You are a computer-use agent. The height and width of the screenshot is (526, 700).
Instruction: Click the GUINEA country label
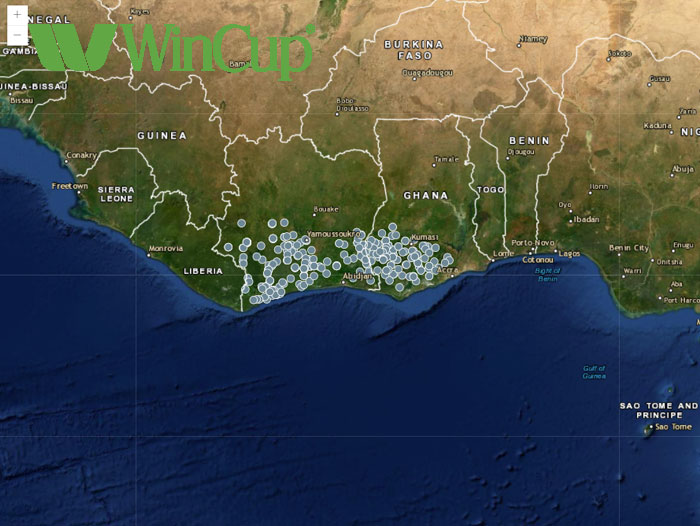click(x=161, y=135)
